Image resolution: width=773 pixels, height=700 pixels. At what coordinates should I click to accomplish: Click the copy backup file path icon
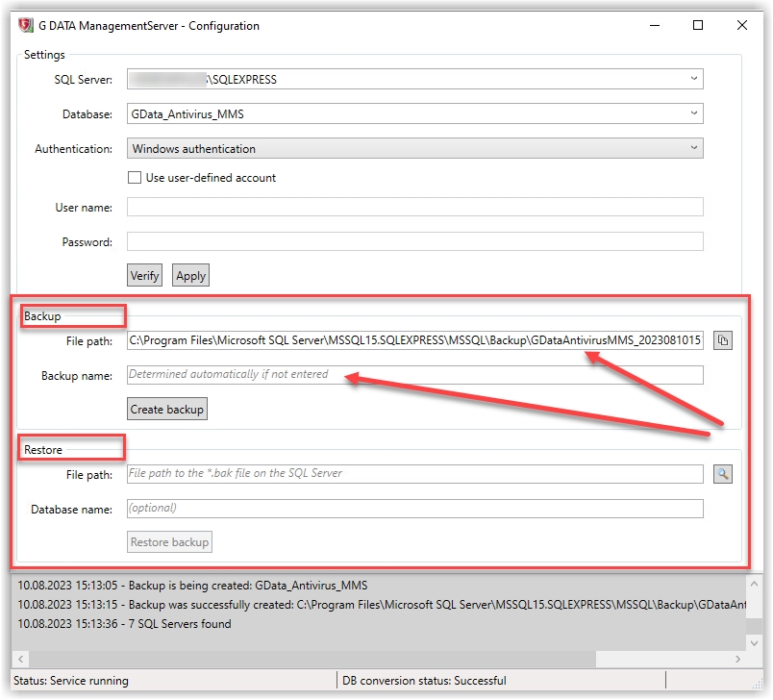coord(723,340)
